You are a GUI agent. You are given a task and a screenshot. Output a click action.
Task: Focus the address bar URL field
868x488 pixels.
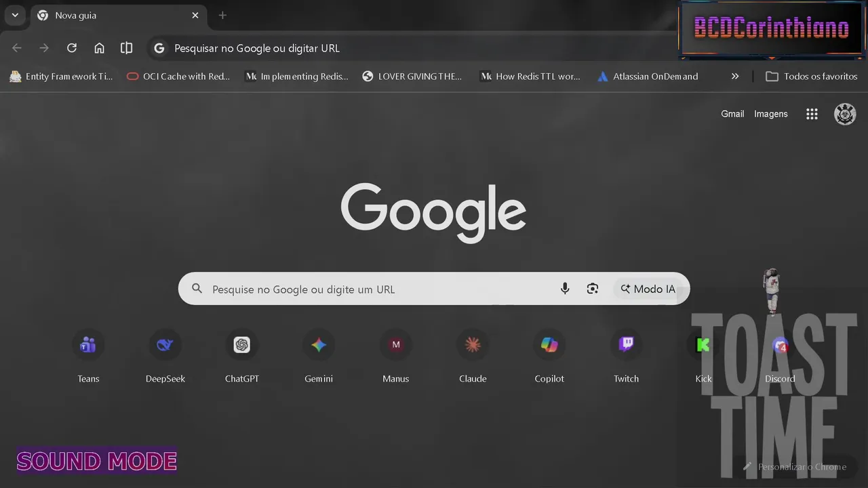pyautogui.click(x=414, y=48)
